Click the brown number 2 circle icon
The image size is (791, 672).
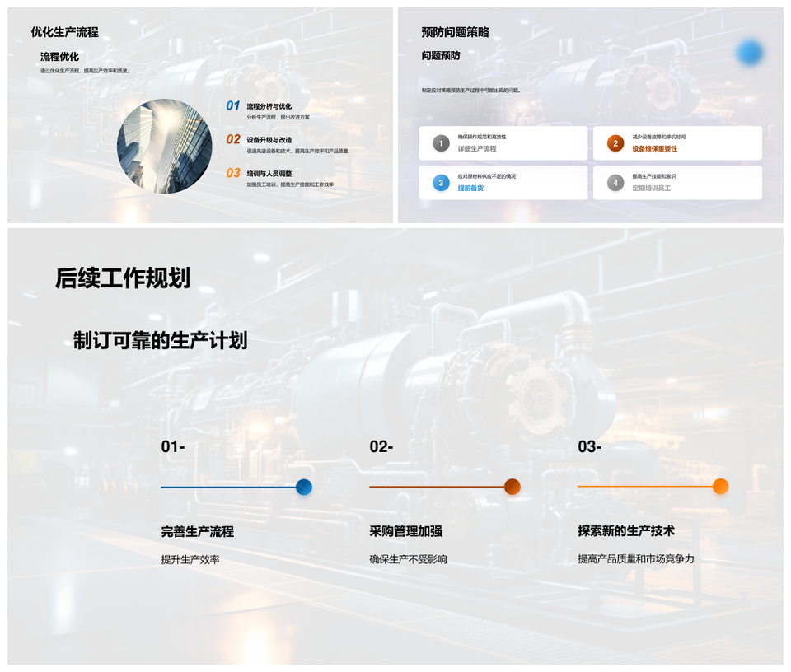tap(615, 143)
